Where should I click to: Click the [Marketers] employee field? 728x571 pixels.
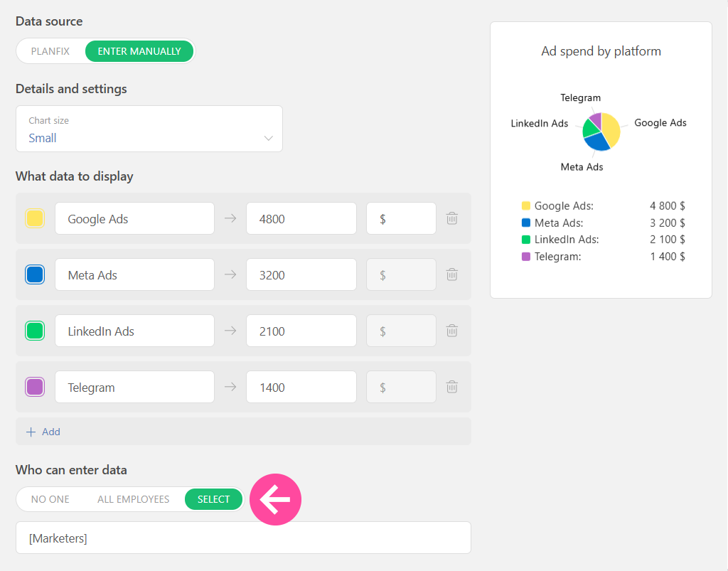[243, 538]
